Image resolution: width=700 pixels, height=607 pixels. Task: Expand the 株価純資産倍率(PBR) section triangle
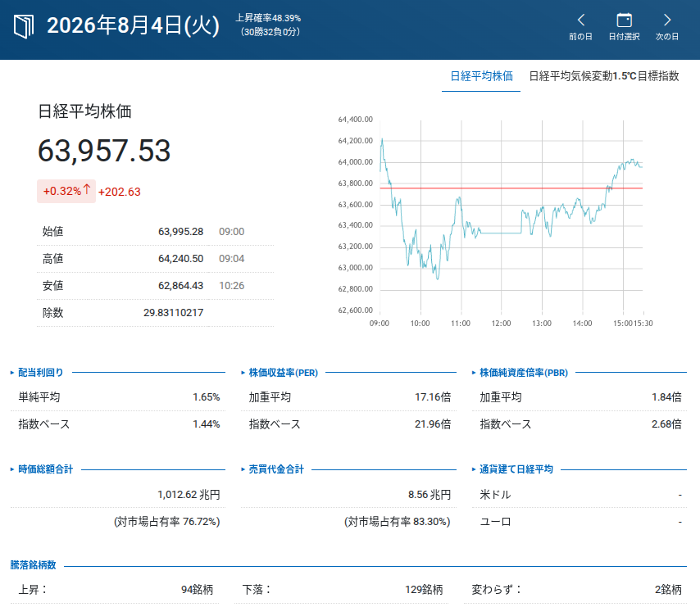(x=474, y=373)
